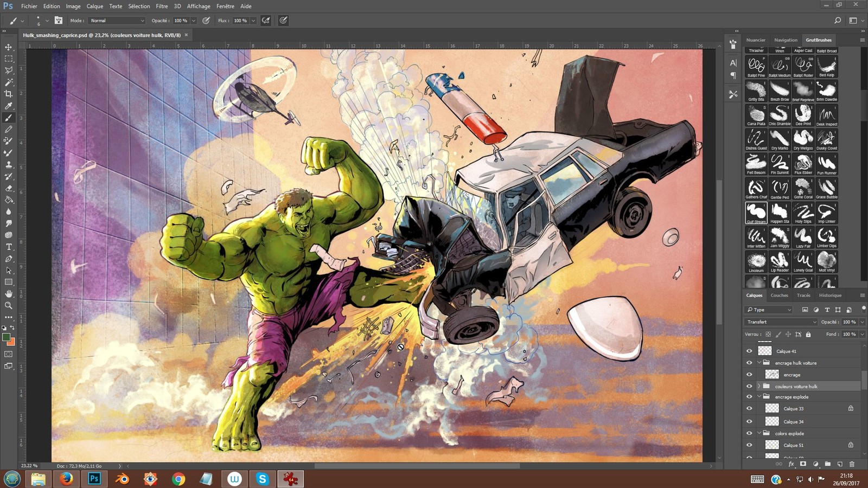This screenshot has width=868, height=488.
Task: Open the Calque menu
Action: [x=95, y=7]
